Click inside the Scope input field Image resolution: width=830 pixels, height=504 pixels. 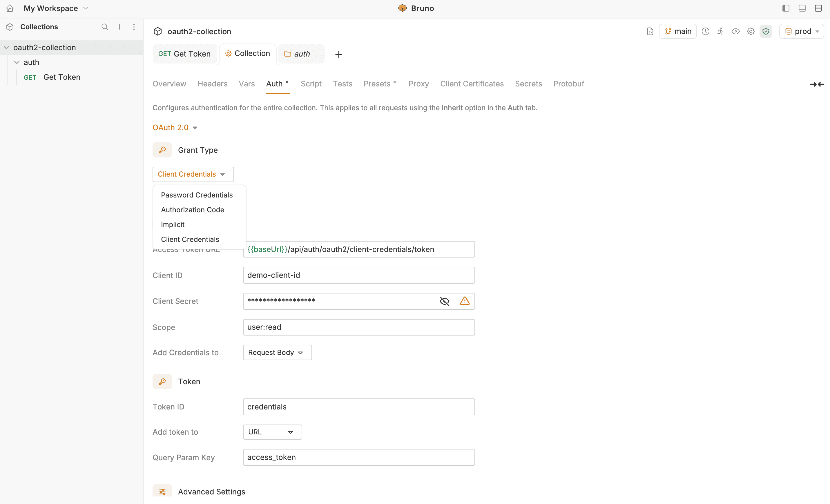click(358, 327)
